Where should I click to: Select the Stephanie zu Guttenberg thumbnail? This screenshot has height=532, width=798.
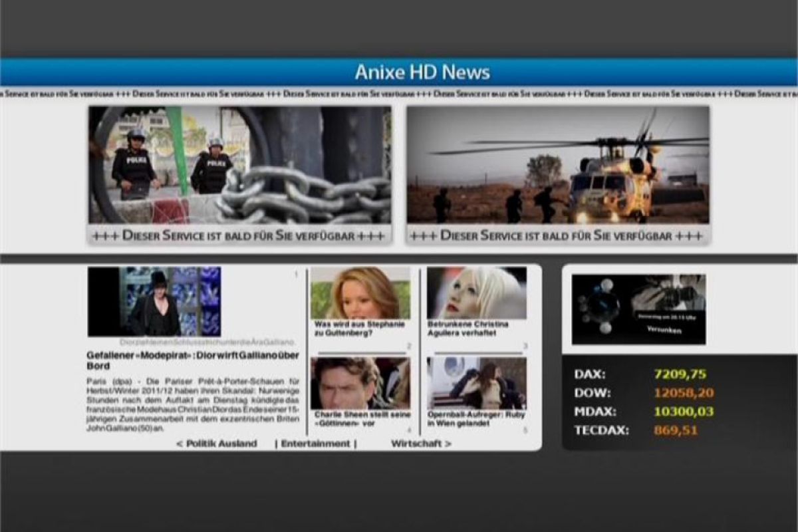pyautogui.click(x=360, y=293)
